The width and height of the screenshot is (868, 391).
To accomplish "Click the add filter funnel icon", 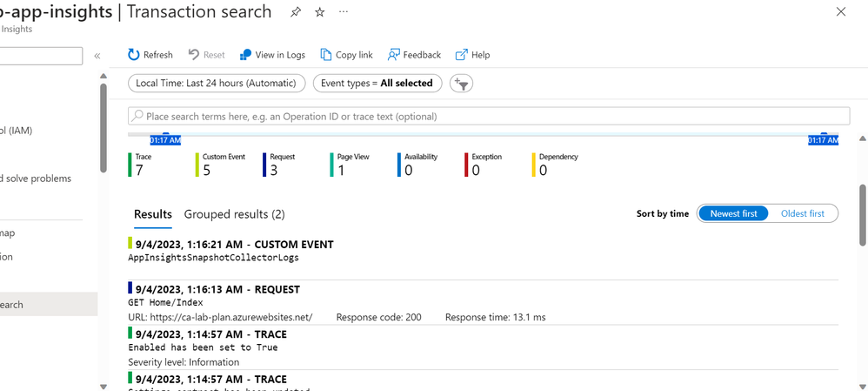I will pyautogui.click(x=462, y=84).
